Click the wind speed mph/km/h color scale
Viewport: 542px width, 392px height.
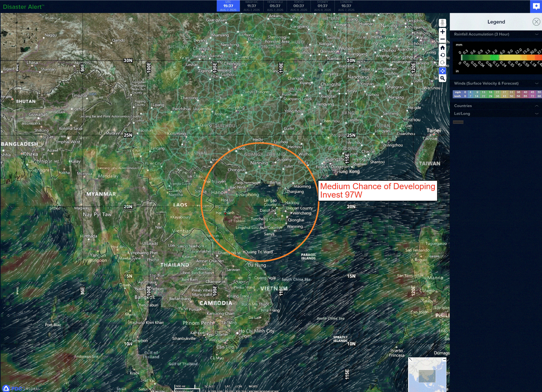click(497, 94)
